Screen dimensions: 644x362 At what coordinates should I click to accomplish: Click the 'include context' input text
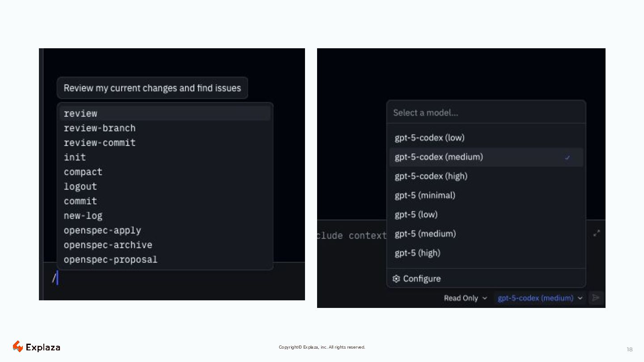(x=352, y=236)
